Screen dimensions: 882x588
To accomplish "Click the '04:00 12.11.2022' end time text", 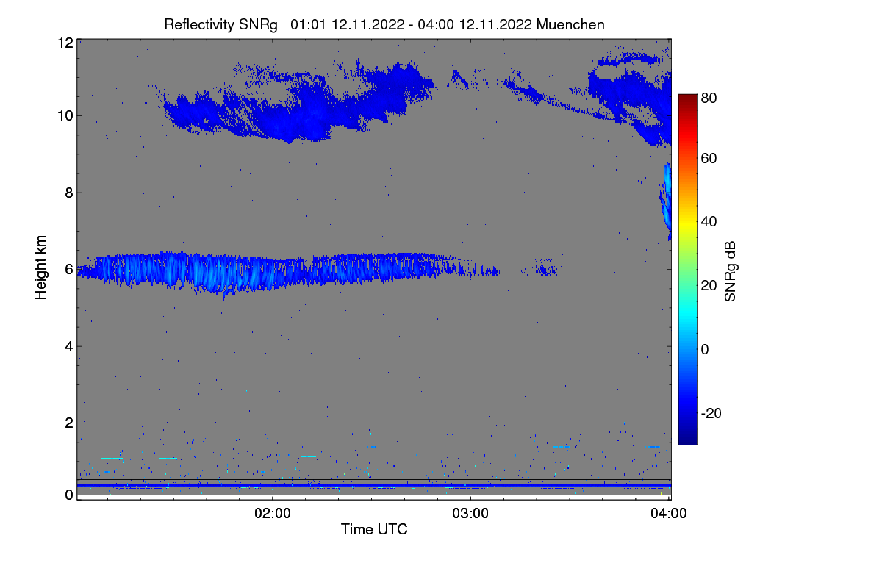I will [x=476, y=24].
